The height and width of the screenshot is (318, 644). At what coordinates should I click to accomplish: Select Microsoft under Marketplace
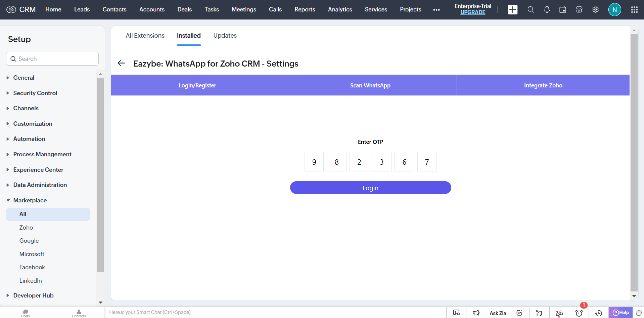coord(32,254)
